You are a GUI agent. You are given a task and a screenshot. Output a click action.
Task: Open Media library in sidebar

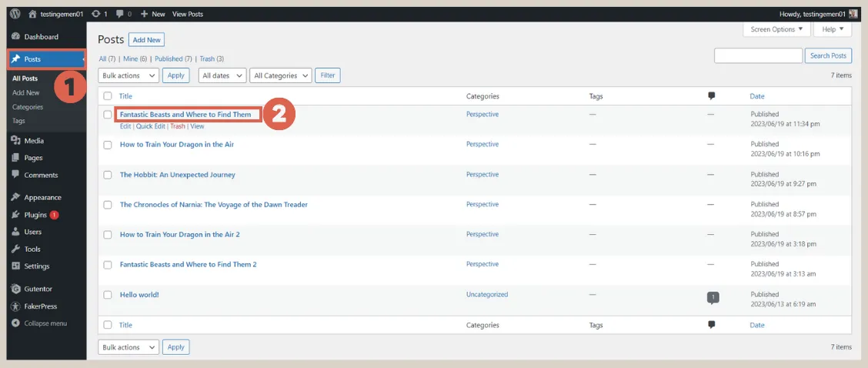point(34,141)
